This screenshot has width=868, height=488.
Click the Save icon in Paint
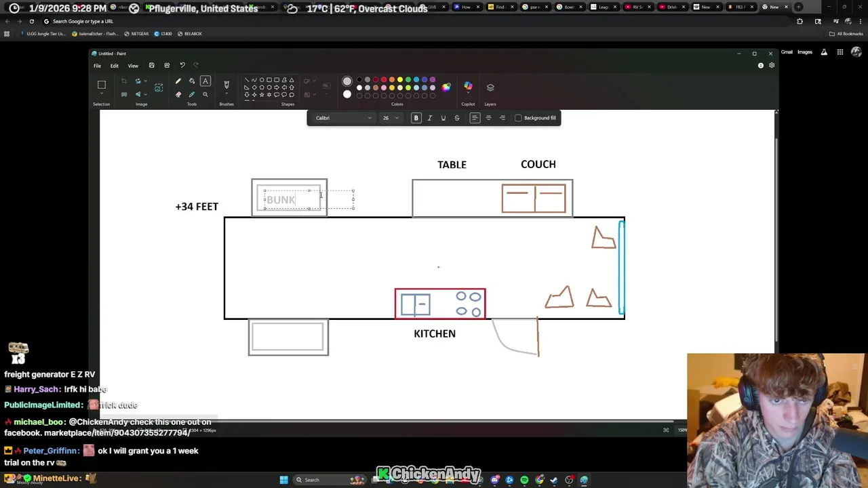151,66
